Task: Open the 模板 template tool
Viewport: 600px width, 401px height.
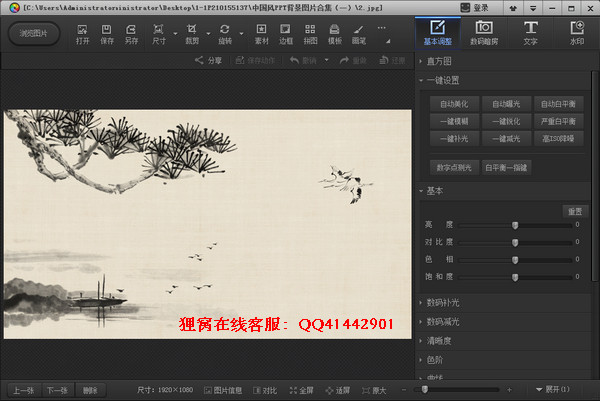Action: (x=334, y=34)
